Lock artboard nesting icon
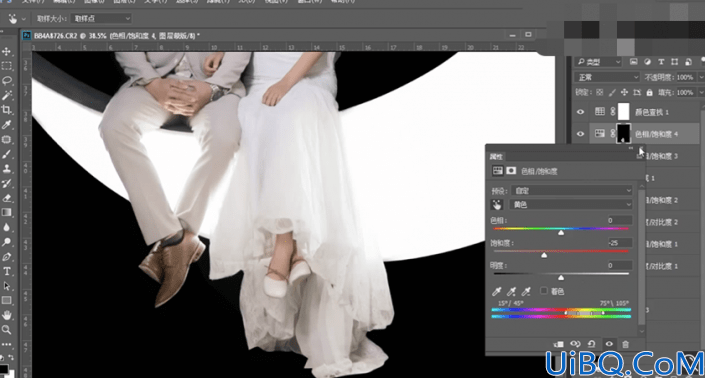The image size is (705, 378). (637, 92)
